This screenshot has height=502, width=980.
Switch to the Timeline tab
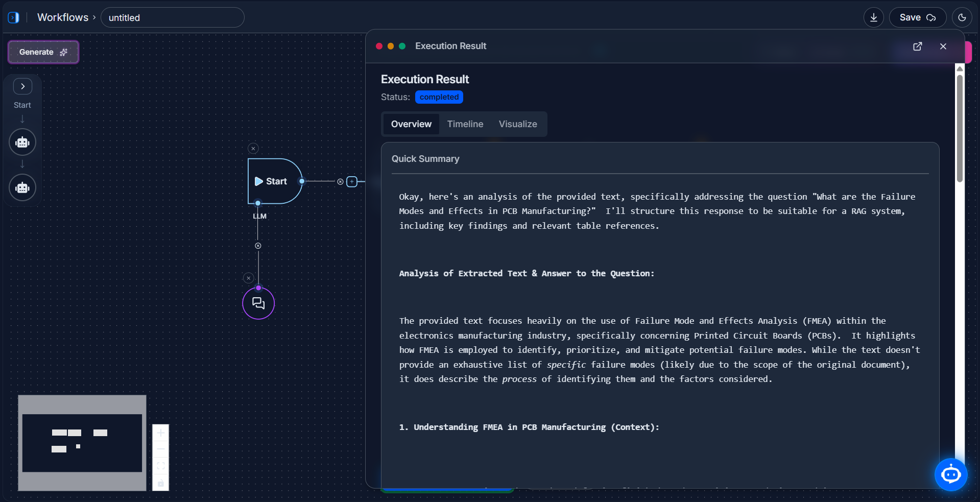[x=465, y=124]
